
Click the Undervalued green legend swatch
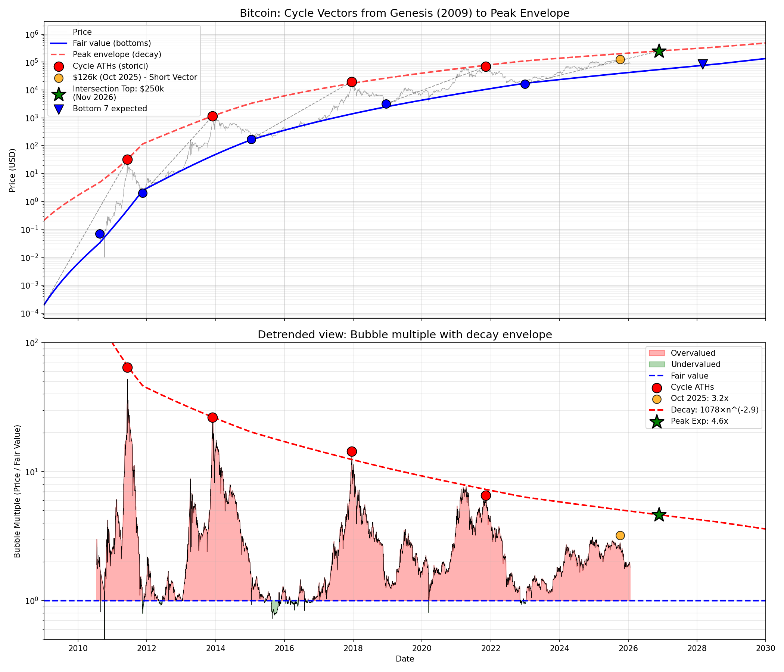coord(656,364)
